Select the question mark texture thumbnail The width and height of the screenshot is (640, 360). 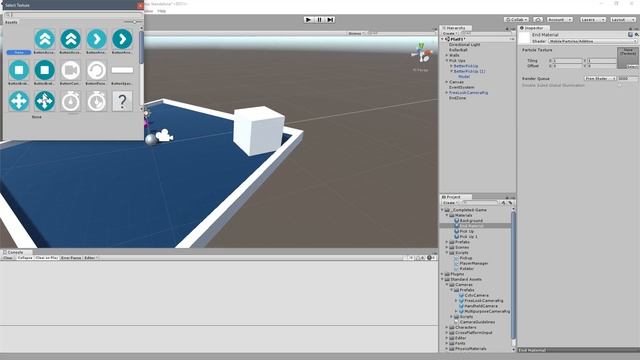(122, 101)
